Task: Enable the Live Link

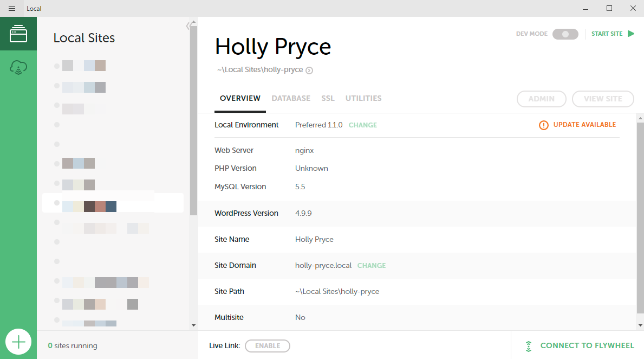Action: point(267,346)
